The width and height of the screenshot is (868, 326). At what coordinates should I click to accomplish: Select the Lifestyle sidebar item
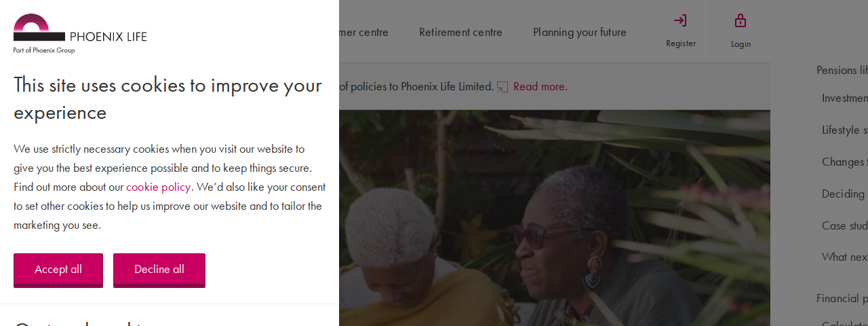[845, 130]
